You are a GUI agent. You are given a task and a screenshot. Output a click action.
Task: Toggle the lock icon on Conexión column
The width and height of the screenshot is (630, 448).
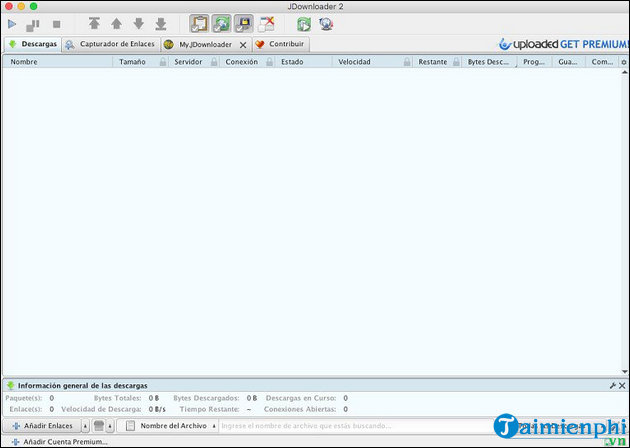point(270,62)
